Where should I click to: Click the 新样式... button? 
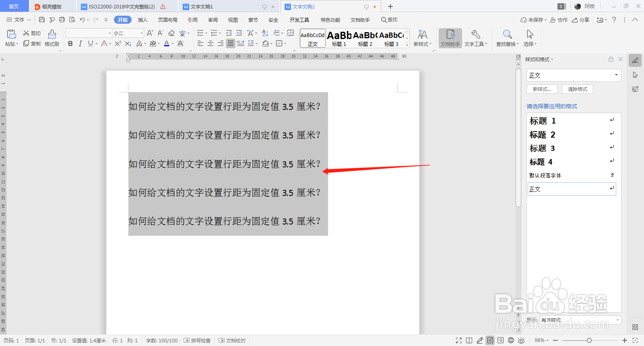tap(542, 89)
